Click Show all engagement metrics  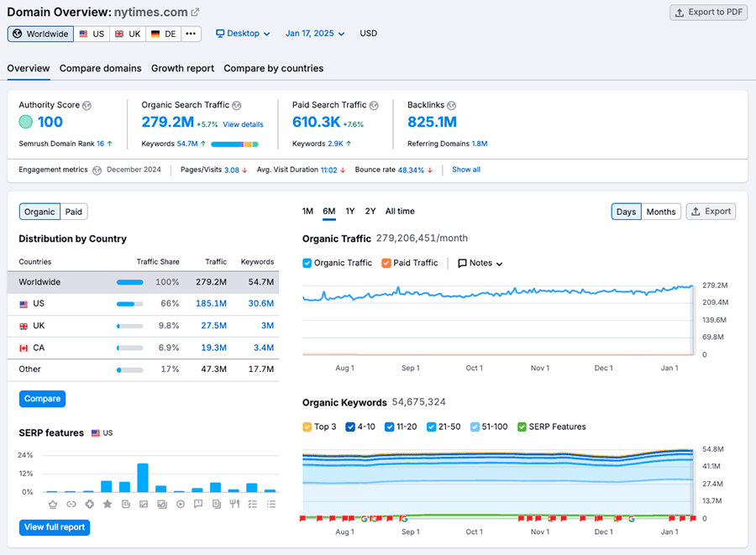pyautogui.click(x=465, y=170)
